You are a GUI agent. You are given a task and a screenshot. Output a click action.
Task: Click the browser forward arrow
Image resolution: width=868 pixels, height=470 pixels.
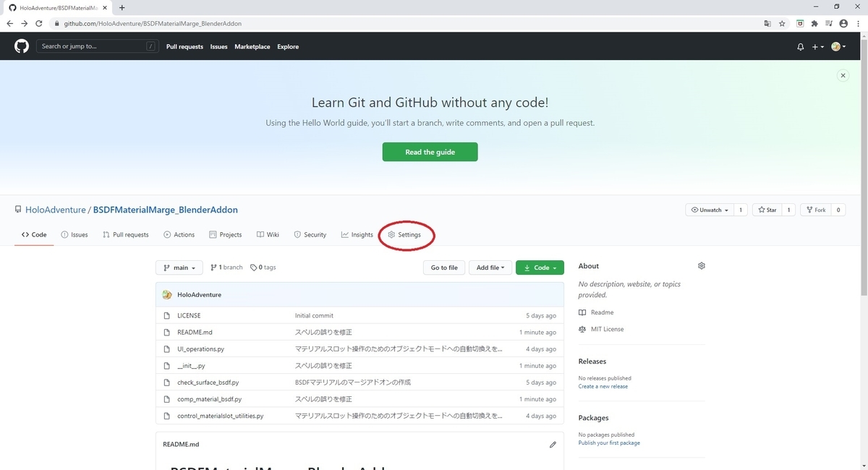click(24, 23)
